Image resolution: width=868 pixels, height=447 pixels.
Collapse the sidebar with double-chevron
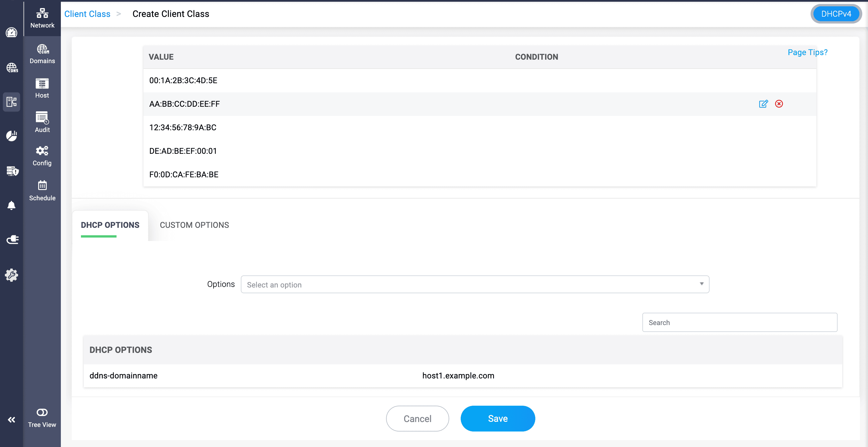point(11,420)
